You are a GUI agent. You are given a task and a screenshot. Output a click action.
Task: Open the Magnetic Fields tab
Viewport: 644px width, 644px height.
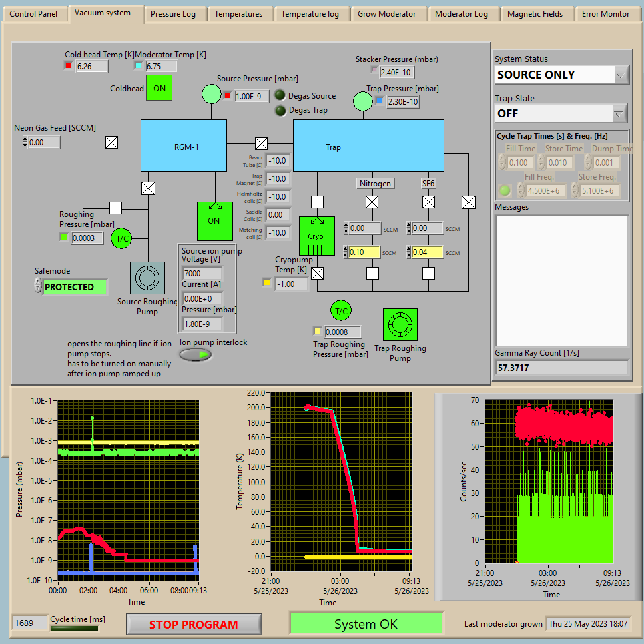[535, 14]
